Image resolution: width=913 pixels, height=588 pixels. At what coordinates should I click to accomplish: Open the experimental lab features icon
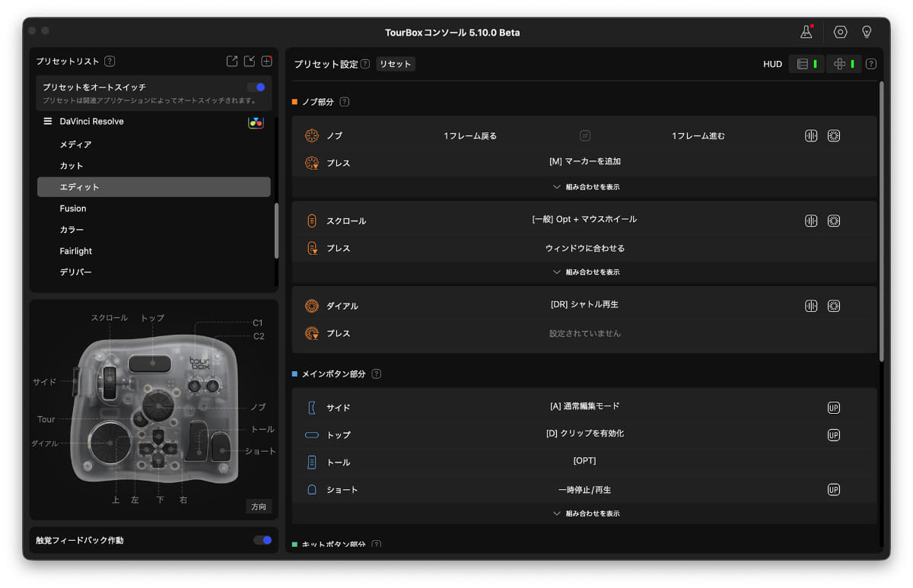pyautogui.click(x=806, y=32)
